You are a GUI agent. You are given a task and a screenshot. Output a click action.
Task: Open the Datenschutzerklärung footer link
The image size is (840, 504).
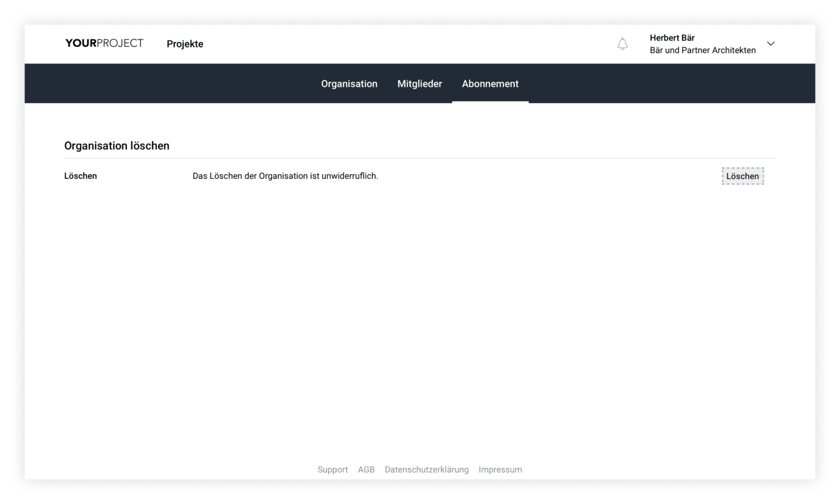click(426, 469)
